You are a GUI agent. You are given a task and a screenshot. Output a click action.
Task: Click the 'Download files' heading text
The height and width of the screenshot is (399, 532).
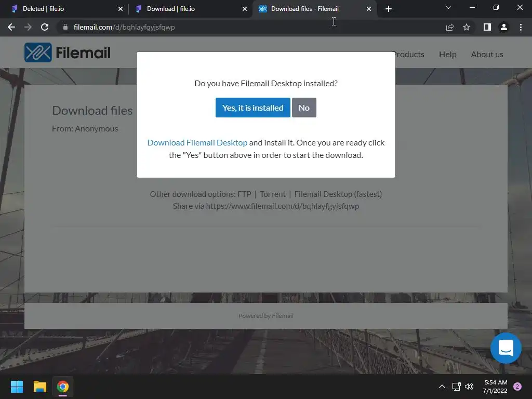(92, 111)
